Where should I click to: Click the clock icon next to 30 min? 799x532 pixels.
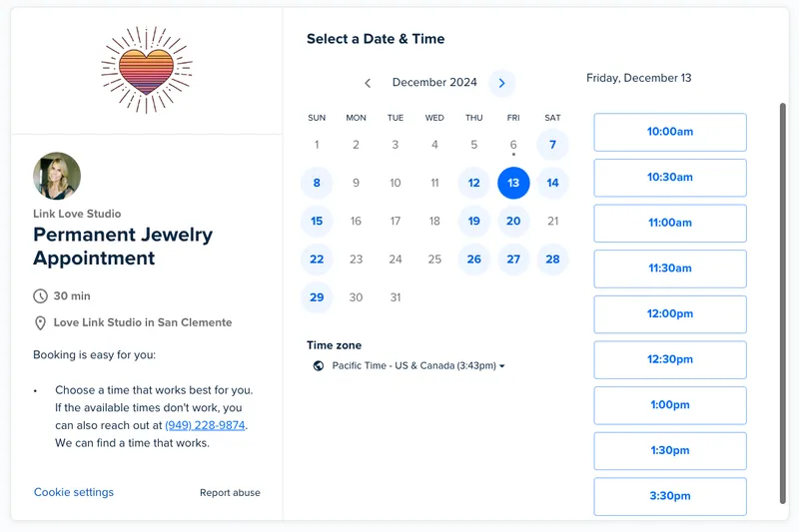(x=40, y=295)
